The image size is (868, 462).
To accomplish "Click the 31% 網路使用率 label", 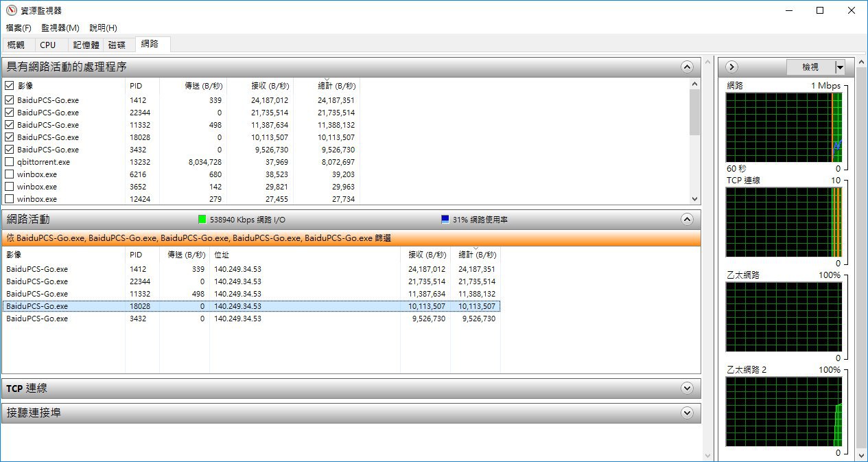I will [480, 220].
